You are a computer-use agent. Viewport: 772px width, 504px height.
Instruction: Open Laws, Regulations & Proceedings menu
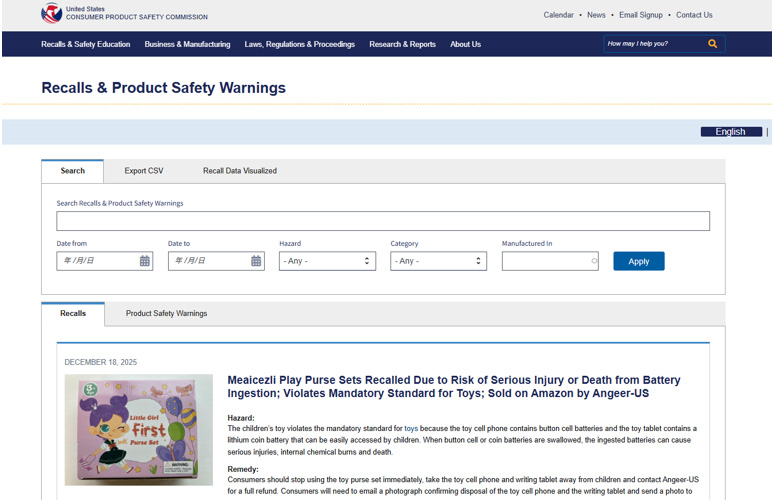tap(299, 44)
